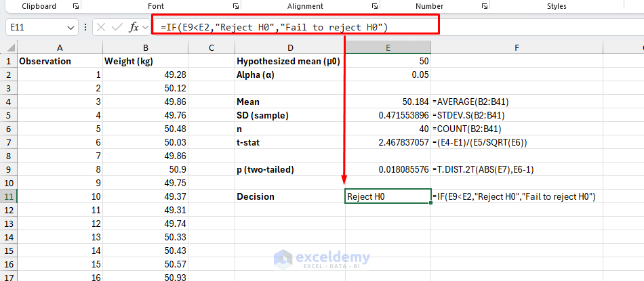The image size is (644, 281).
Task: Select column E header
Action: pos(388,47)
